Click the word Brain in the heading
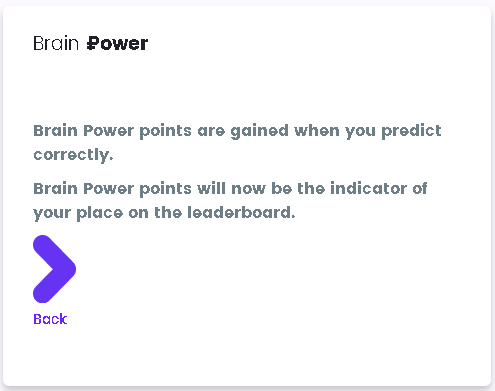This screenshot has height=391, width=495. coord(56,43)
